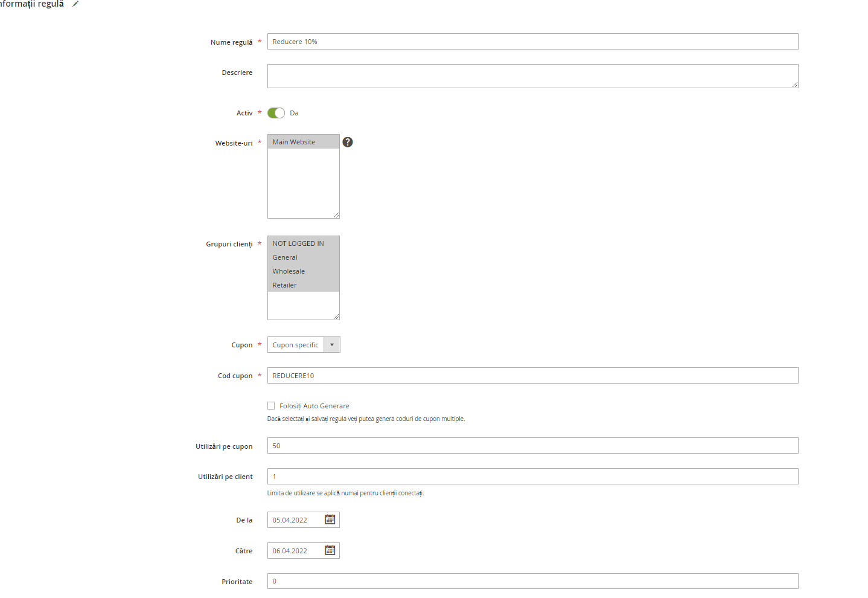Check the Folosiți Auto Generare checkbox
The width and height of the screenshot is (868, 598).
click(271, 406)
